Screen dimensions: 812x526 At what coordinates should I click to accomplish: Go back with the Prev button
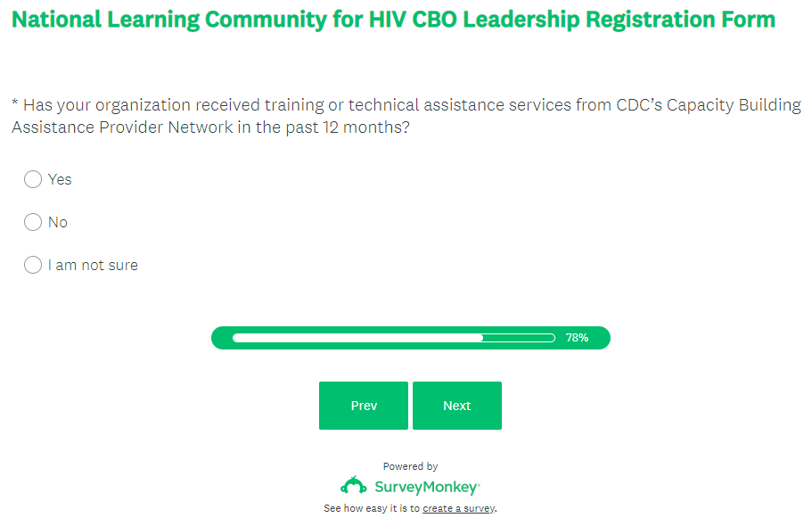click(364, 406)
